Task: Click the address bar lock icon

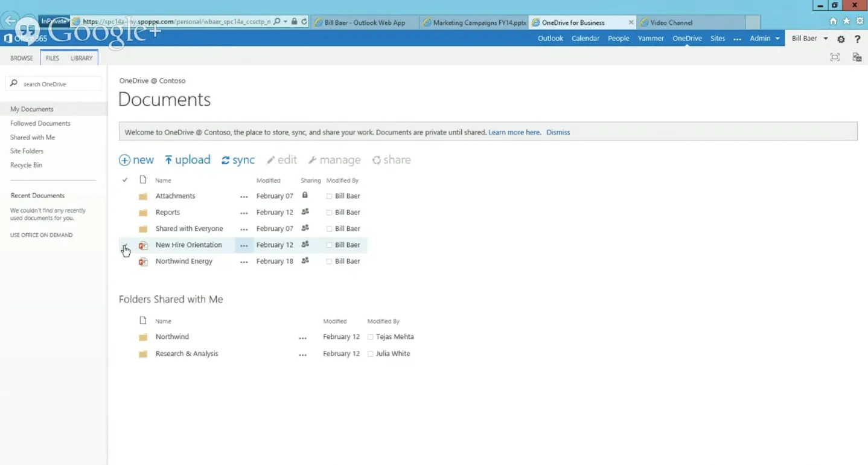Action: pos(294,22)
